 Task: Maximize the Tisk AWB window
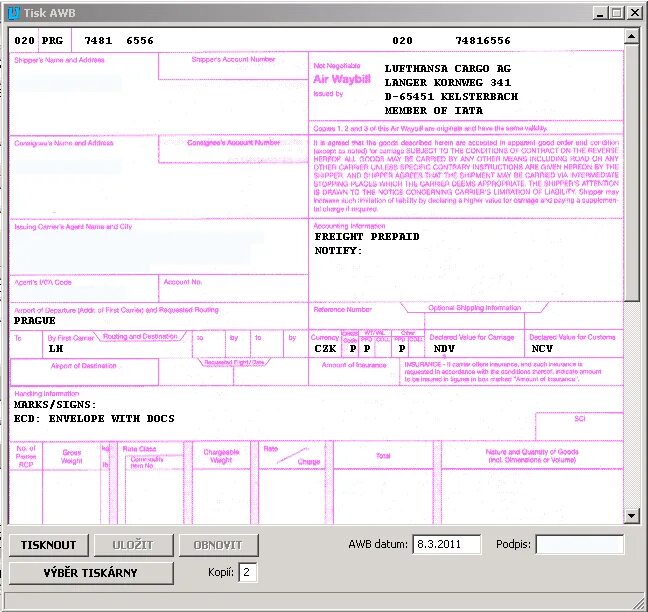click(x=617, y=13)
